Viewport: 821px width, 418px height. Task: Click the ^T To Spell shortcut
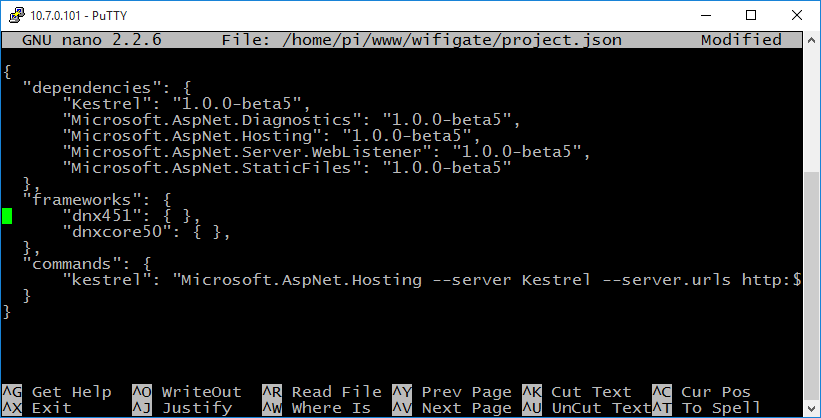706,408
